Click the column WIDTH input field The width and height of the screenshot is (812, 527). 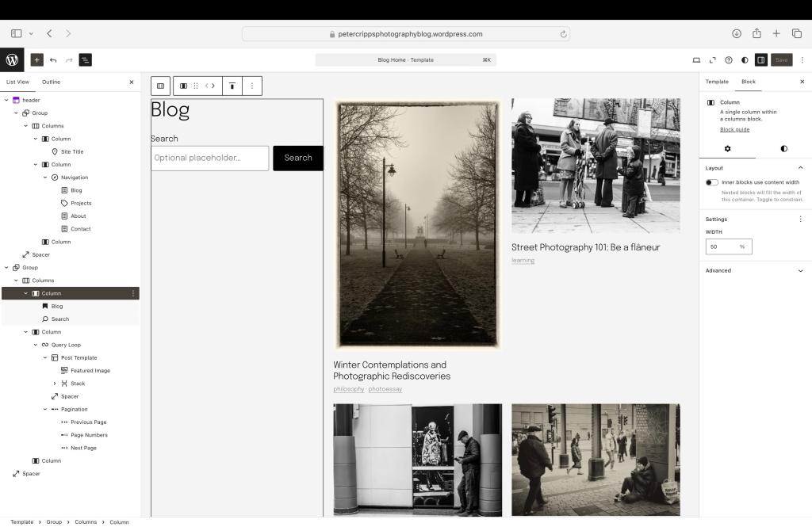click(x=722, y=246)
